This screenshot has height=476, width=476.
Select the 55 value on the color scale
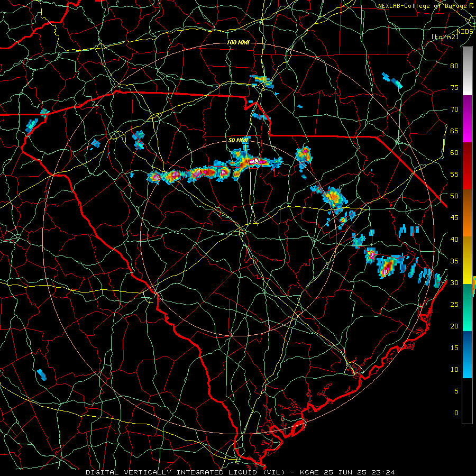(x=454, y=174)
